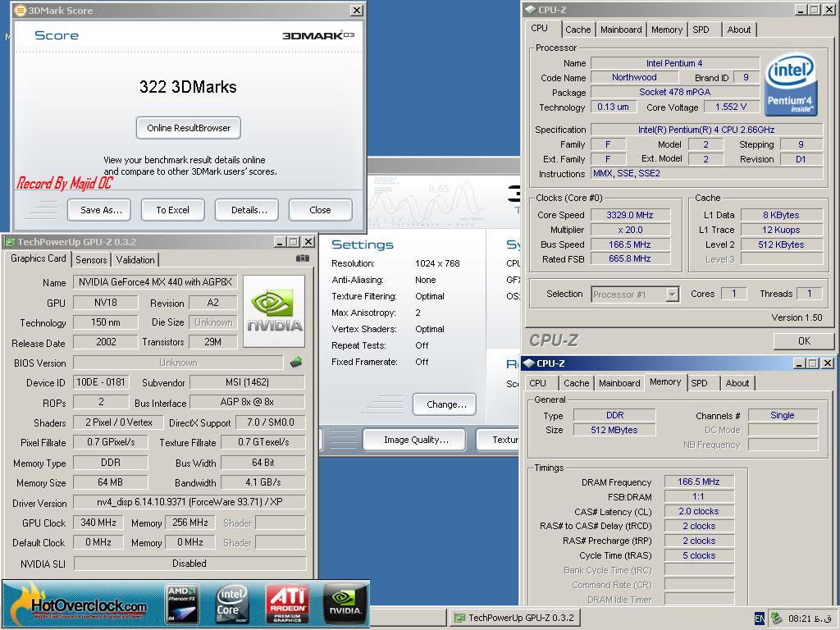Open the SPD tab in upper CPU-Z window

point(701,30)
